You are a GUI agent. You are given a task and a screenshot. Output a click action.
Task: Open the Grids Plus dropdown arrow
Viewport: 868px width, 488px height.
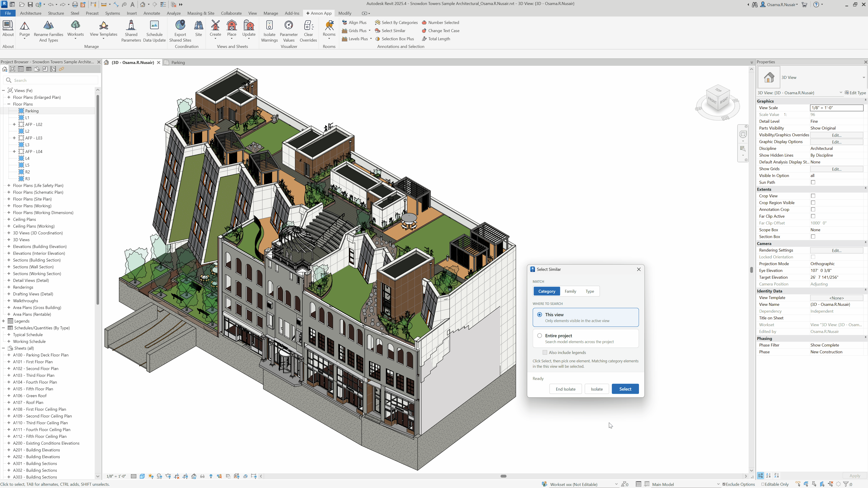coord(370,31)
